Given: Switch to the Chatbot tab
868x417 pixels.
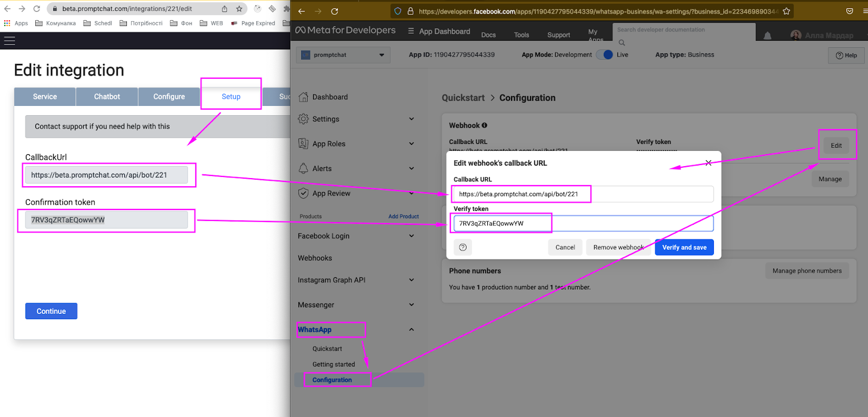Looking at the screenshot, I should 107,97.
